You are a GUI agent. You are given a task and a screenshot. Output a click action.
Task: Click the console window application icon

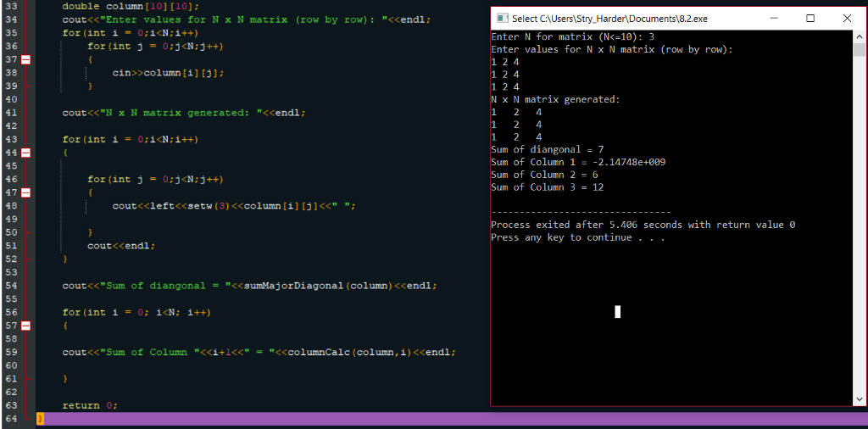point(502,19)
